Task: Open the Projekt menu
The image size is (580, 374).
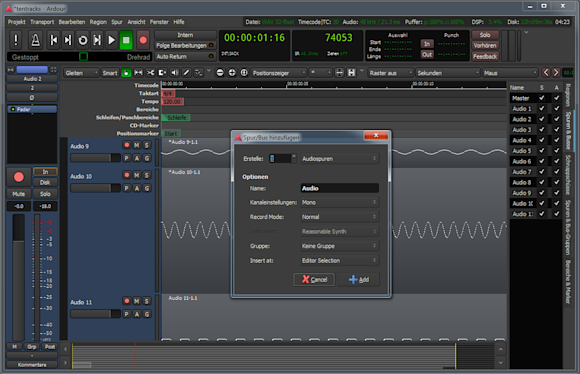Action: tap(17, 22)
